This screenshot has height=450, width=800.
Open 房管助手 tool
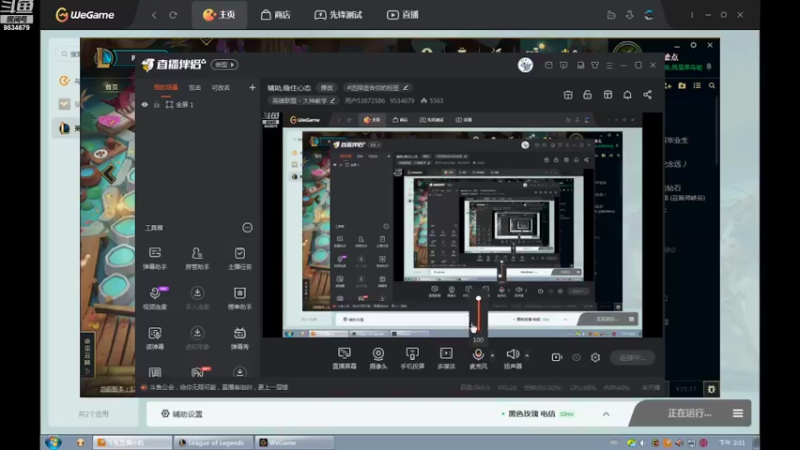coord(197,258)
